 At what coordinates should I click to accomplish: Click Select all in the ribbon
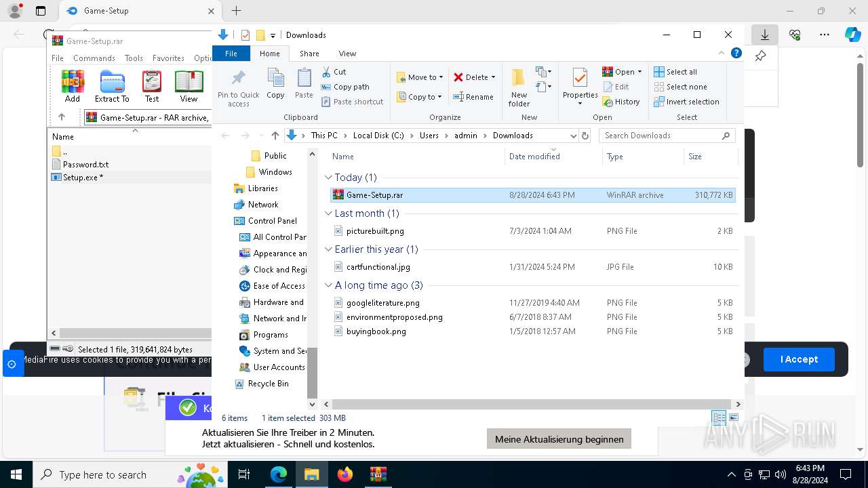click(x=675, y=72)
